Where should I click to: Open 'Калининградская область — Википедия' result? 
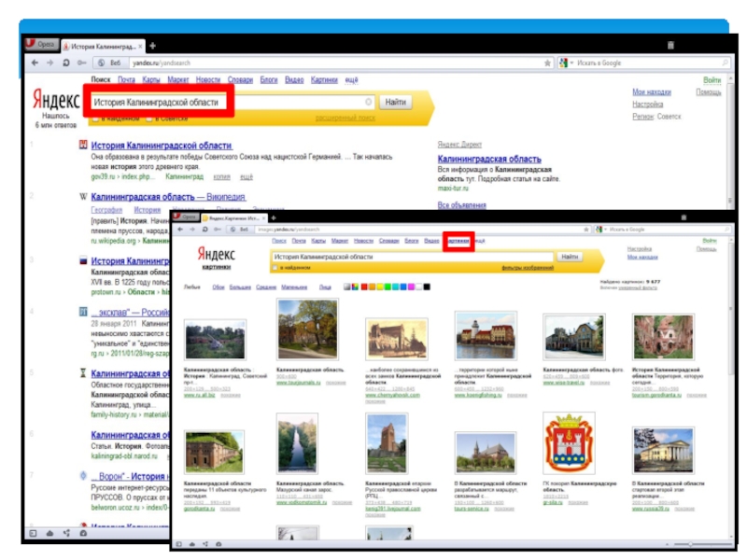click(168, 197)
